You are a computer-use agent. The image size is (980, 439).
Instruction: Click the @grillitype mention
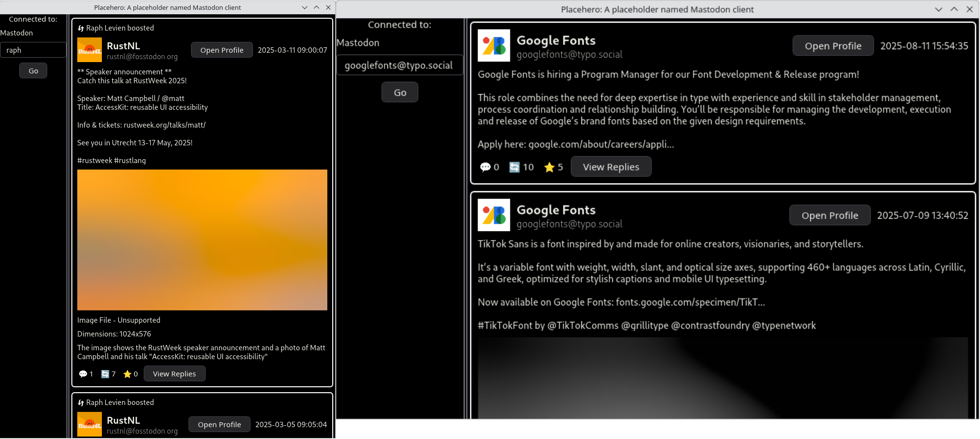click(645, 326)
